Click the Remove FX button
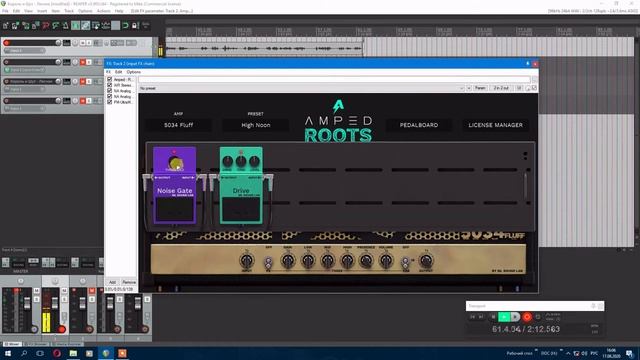The image size is (640, 360). 129,282
